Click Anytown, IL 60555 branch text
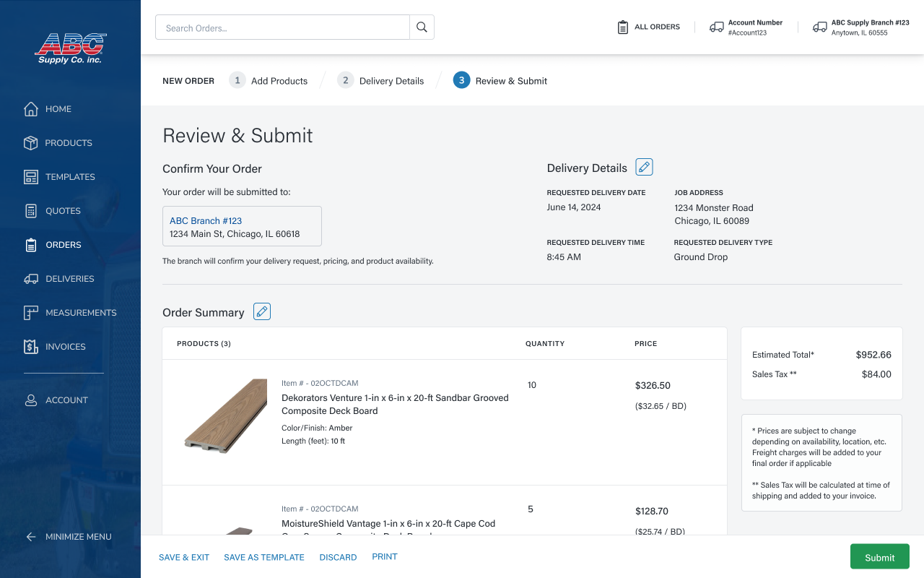The width and height of the screenshot is (924, 578). pos(860,33)
